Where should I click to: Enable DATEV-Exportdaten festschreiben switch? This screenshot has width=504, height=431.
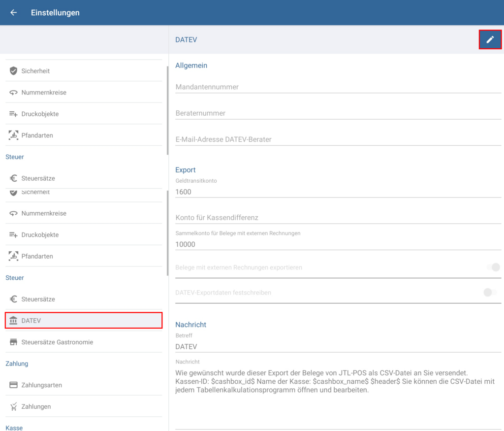click(490, 293)
